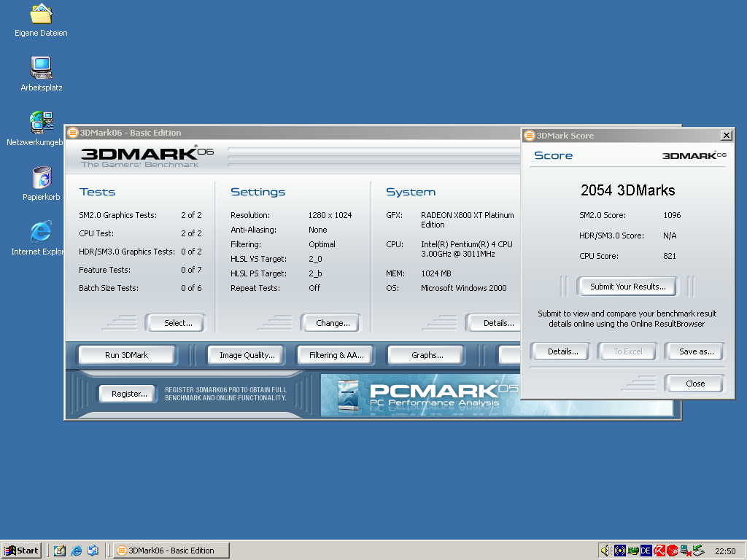Click the 3DMark Score dialog title icon
Viewport: 747px width, 560px height.
coord(530,136)
